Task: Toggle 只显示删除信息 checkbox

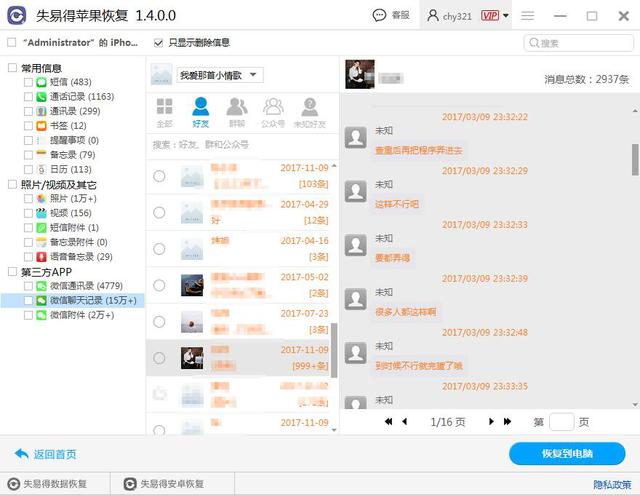Action: pyautogui.click(x=158, y=42)
